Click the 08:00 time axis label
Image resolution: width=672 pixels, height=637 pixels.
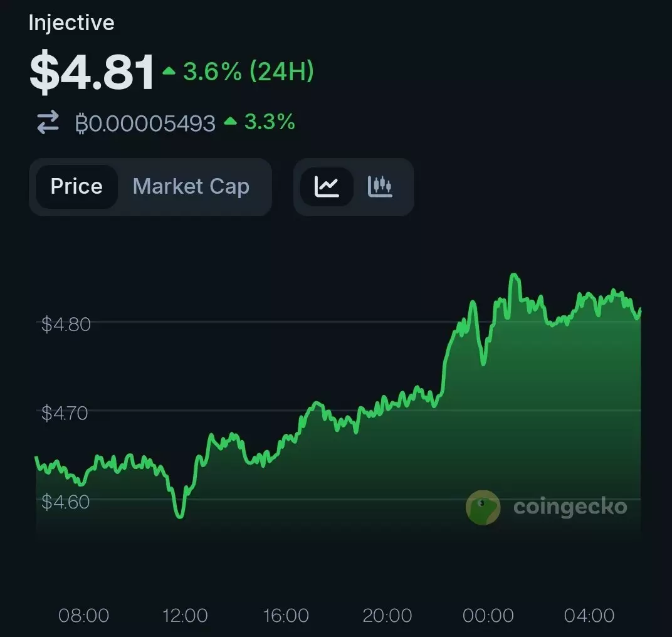point(84,615)
